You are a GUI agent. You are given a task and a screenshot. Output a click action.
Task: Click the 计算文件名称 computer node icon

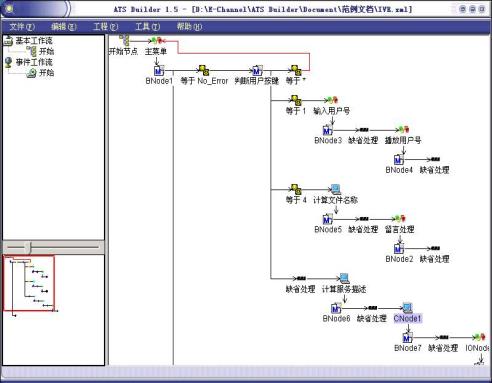point(336,189)
